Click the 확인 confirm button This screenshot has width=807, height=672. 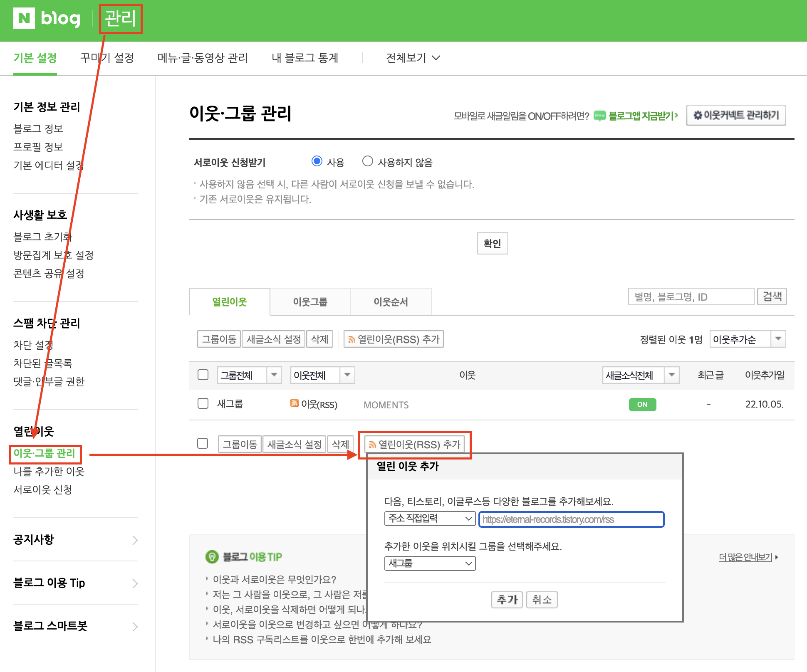[492, 243]
